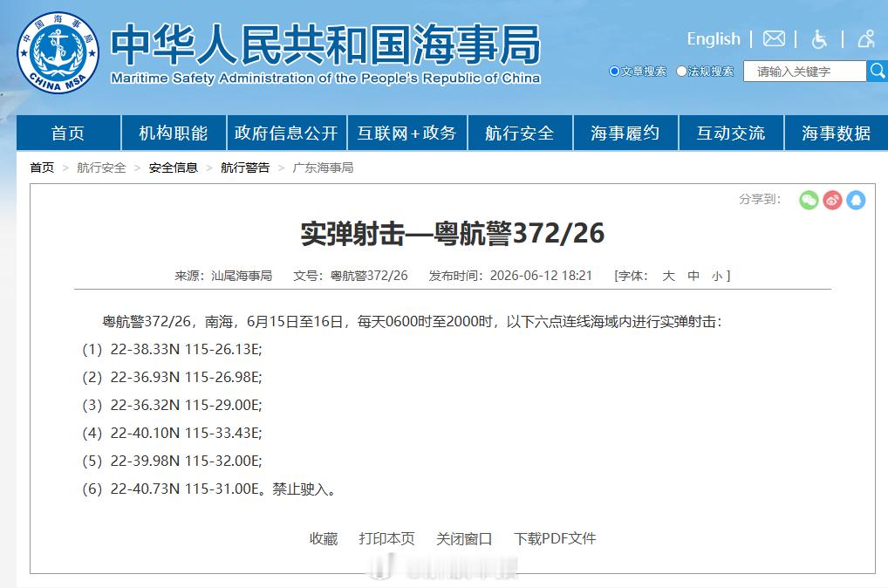Click coordinate line (3) 22-36.32N 115-29.00E

(172, 405)
